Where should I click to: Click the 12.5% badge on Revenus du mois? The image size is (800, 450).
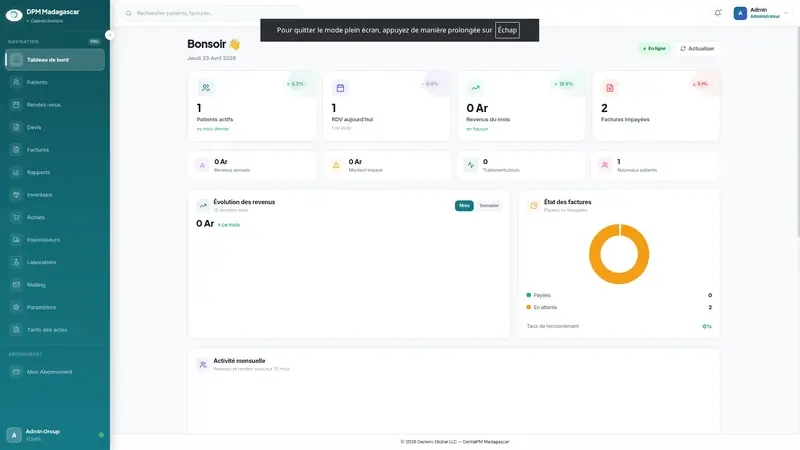click(x=564, y=84)
